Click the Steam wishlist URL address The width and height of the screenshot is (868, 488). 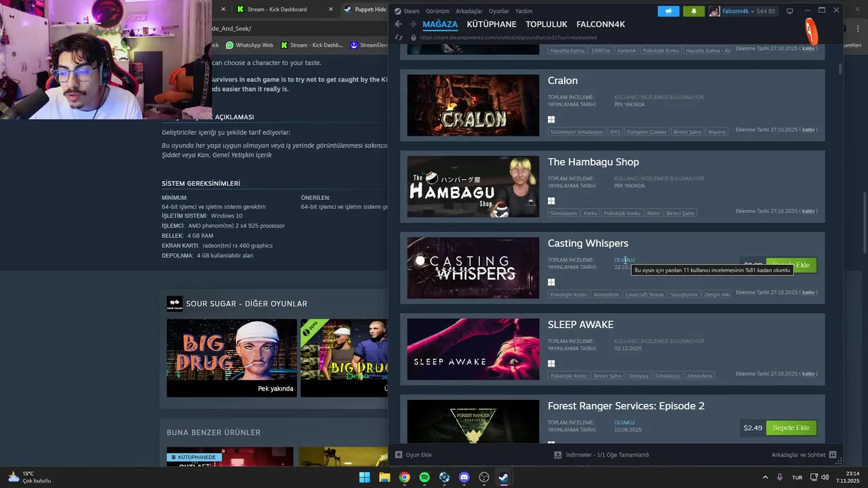click(508, 38)
